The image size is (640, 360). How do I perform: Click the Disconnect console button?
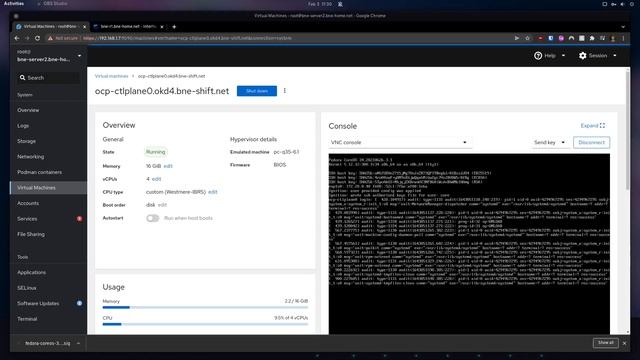pos(591,142)
